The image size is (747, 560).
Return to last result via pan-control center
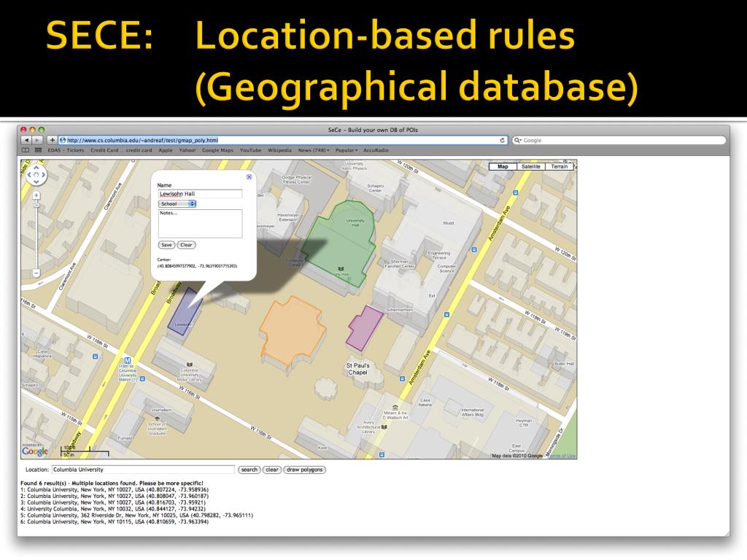coord(36,175)
